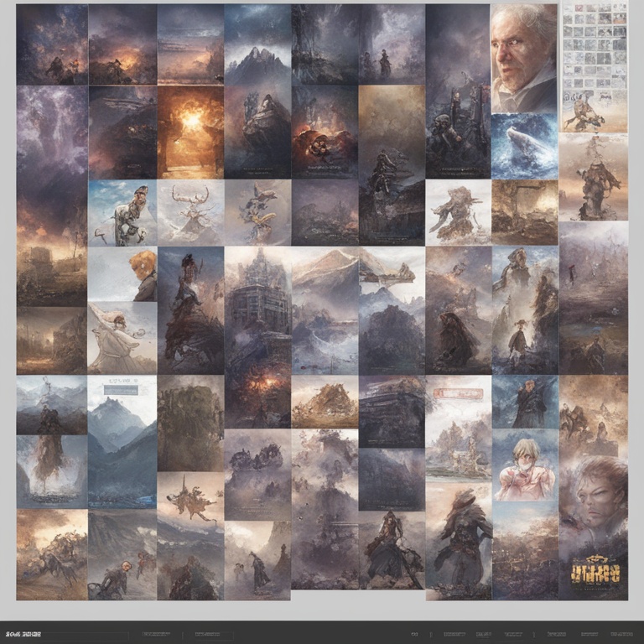The image size is (644, 644).
Task: Select the whale in blue ocean waves thumbnail
Action: tap(524, 146)
